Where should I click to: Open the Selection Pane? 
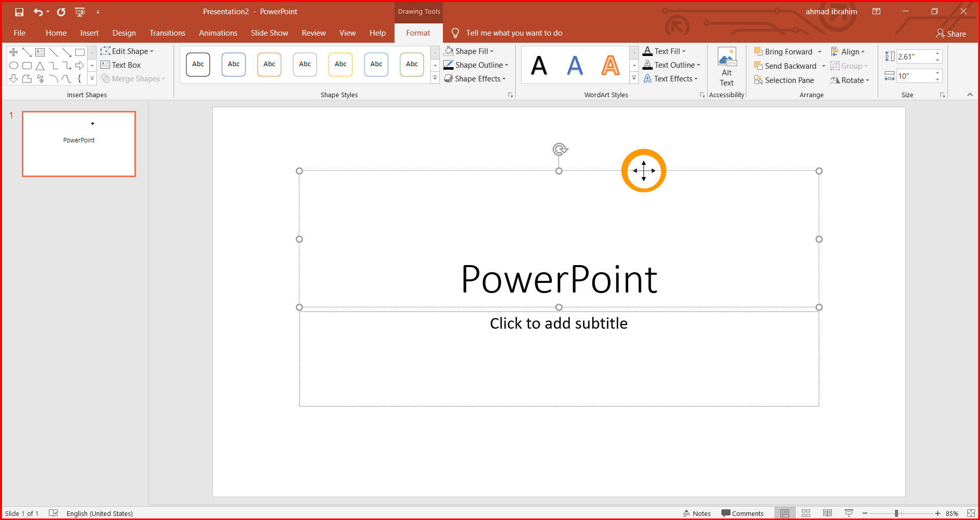point(784,80)
